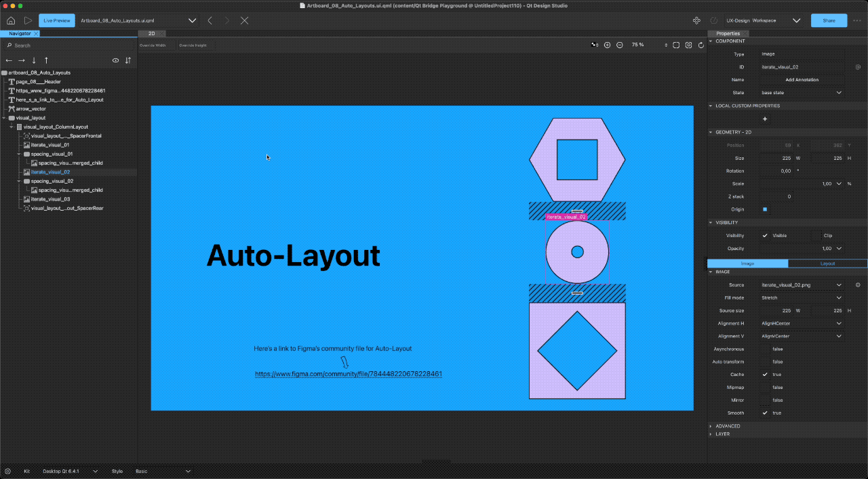Click the move-down arrow icon in the Navigator
This screenshot has width=868, height=479.
coord(34,60)
